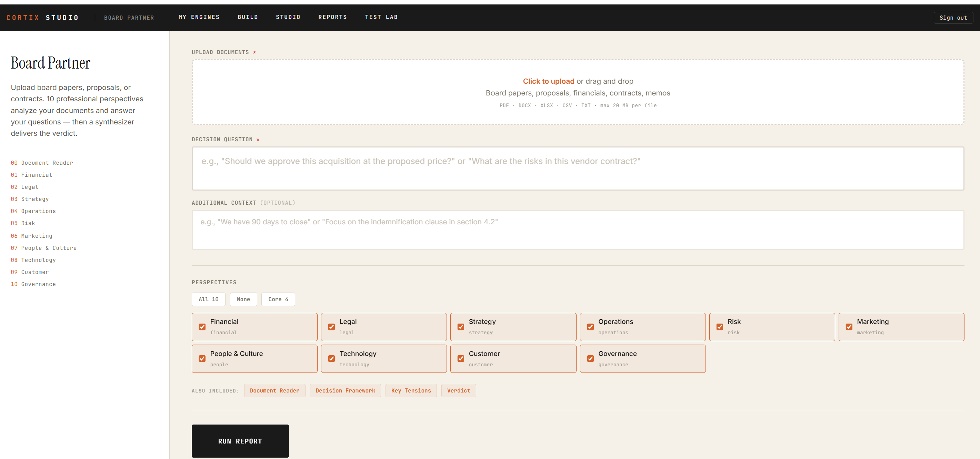Sign out of Cortix Studio

pos(953,18)
